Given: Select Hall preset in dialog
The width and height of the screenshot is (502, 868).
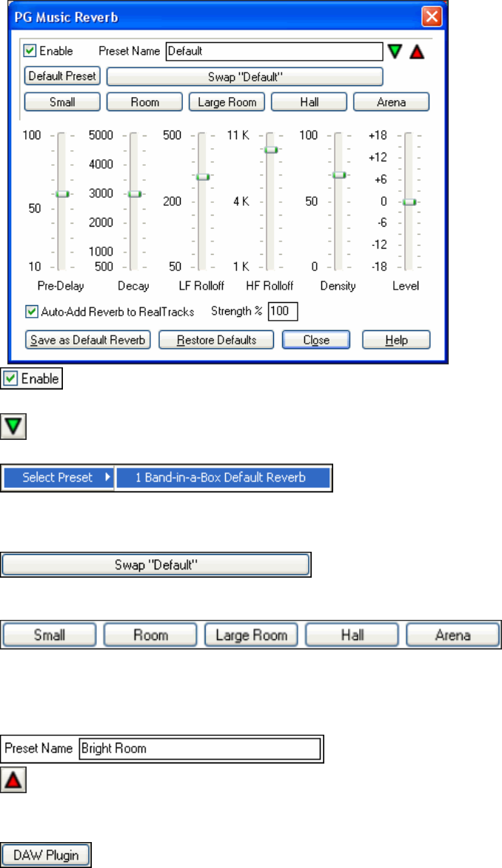Looking at the screenshot, I should pos(309,102).
